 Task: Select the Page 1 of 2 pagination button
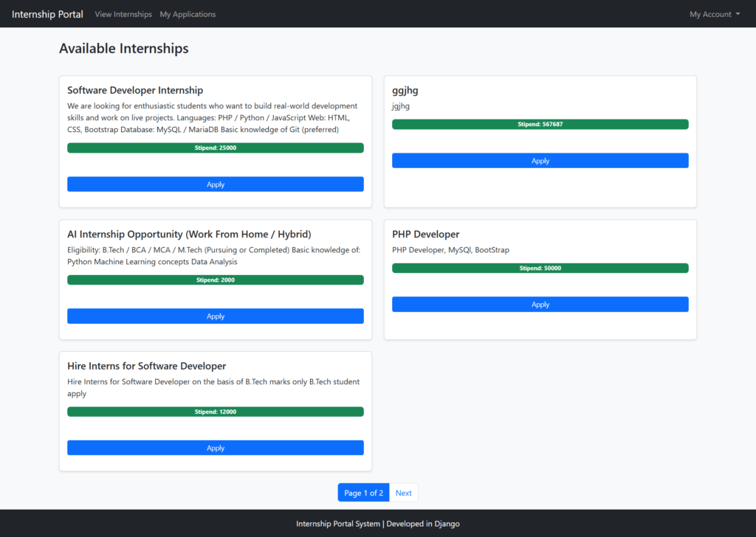(x=363, y=492)
